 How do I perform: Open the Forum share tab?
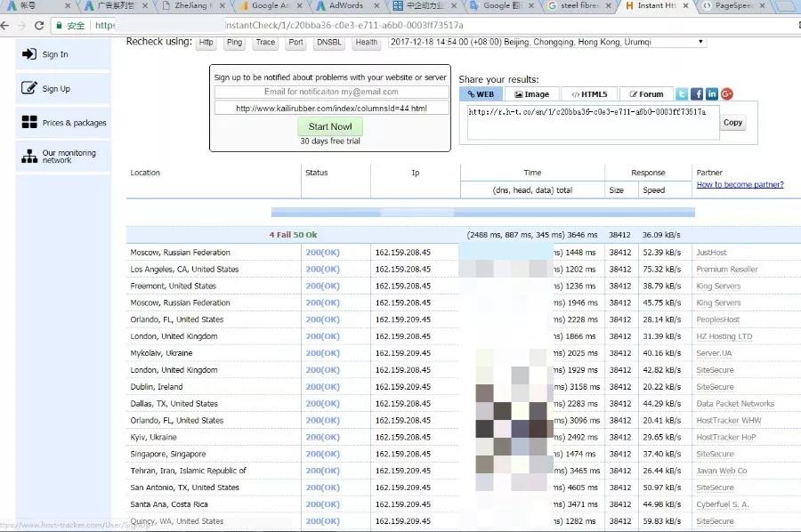coord(645,94)
